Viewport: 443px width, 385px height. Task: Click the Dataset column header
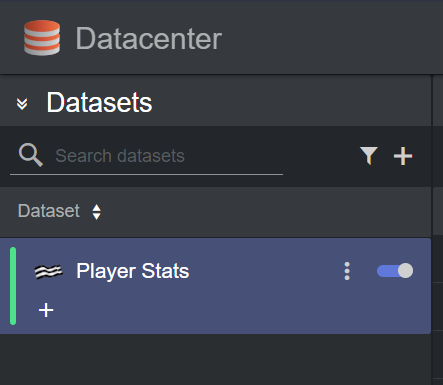[x=49, y=211]
